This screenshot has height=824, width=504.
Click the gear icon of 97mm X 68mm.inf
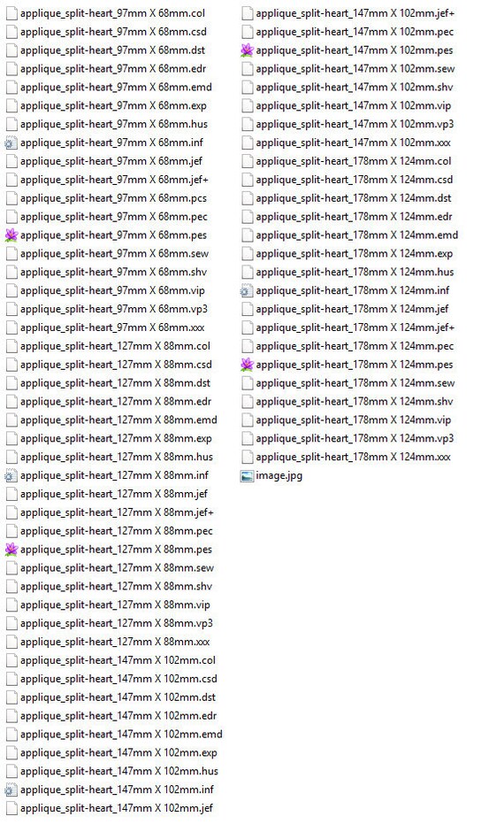click(11, 143)
